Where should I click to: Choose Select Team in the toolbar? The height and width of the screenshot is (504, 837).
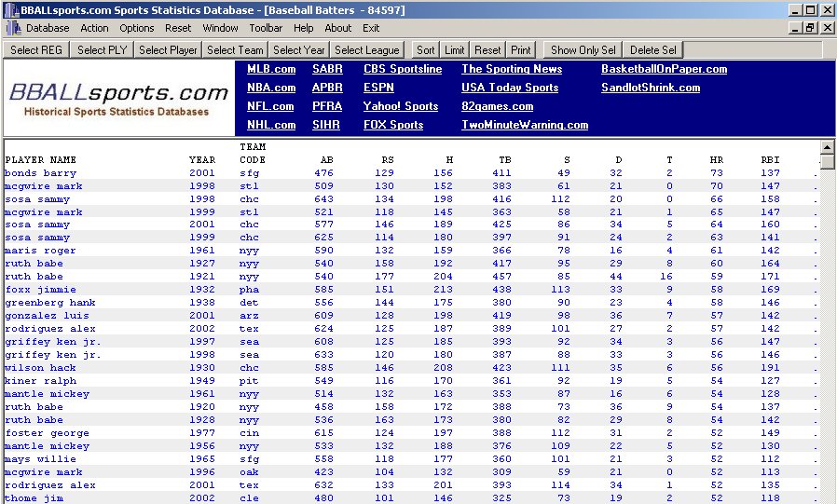pos(235,50)
